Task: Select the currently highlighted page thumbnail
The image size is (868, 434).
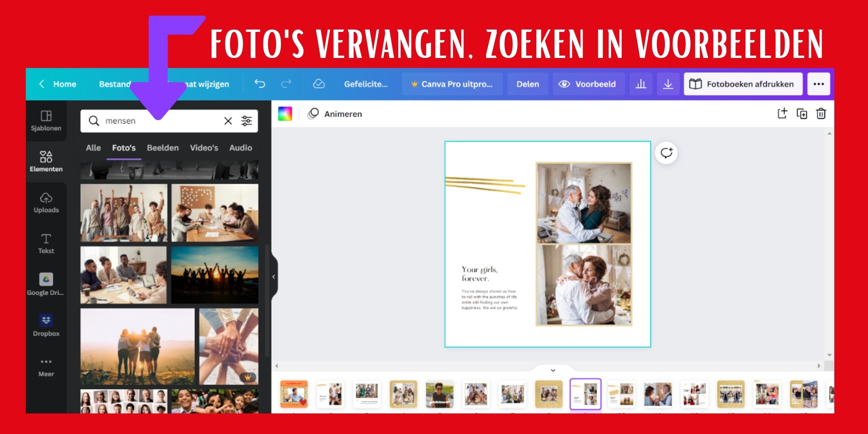Action: [x=585, y=394]
